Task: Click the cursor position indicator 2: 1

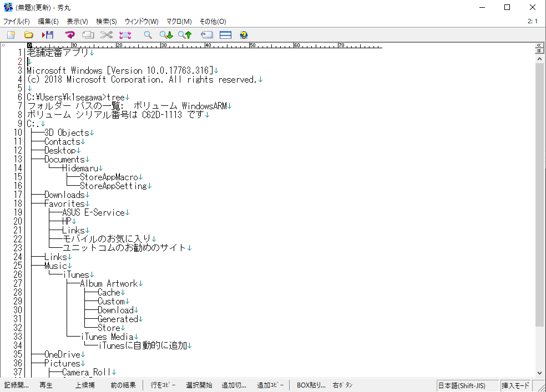Action: coord(533,21)
